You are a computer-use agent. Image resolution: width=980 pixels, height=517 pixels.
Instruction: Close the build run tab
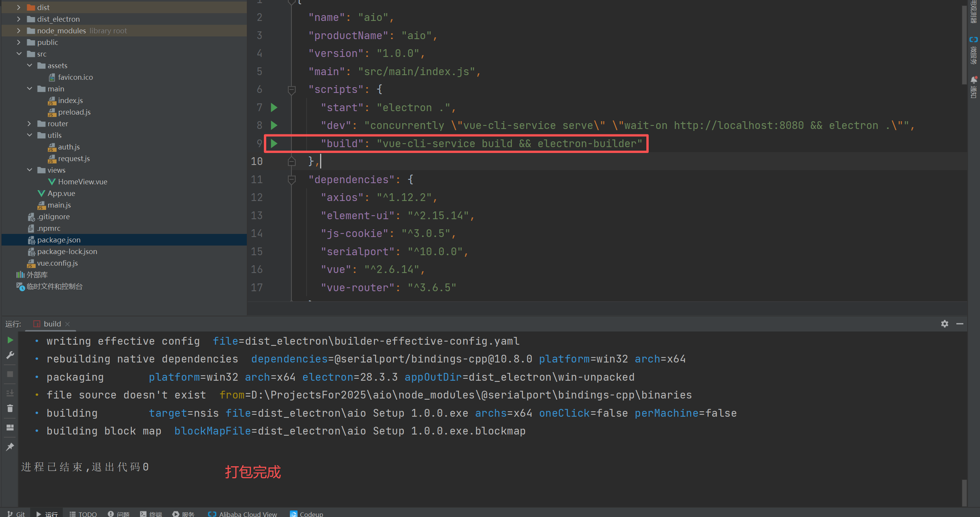point(67,324)
